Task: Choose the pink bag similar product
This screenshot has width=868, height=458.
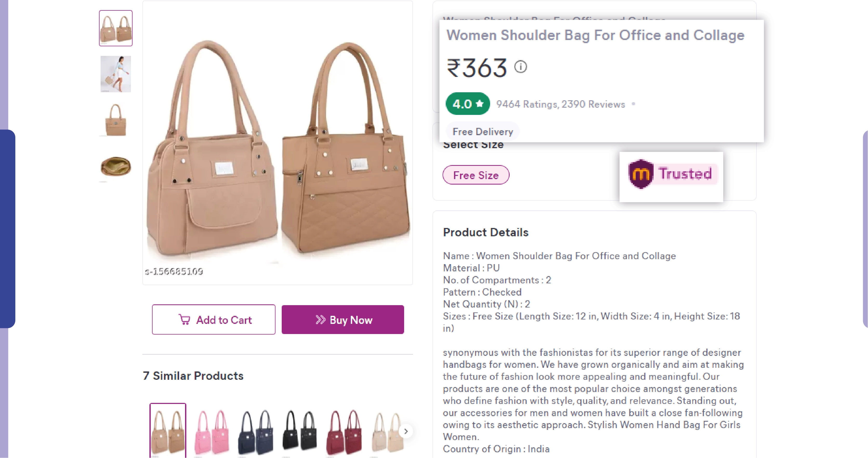Action: [x=212, y=431]
